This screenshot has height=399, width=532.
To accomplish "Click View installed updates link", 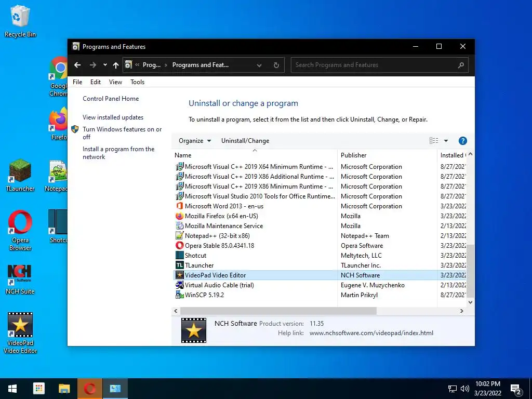I will point(113,117).
